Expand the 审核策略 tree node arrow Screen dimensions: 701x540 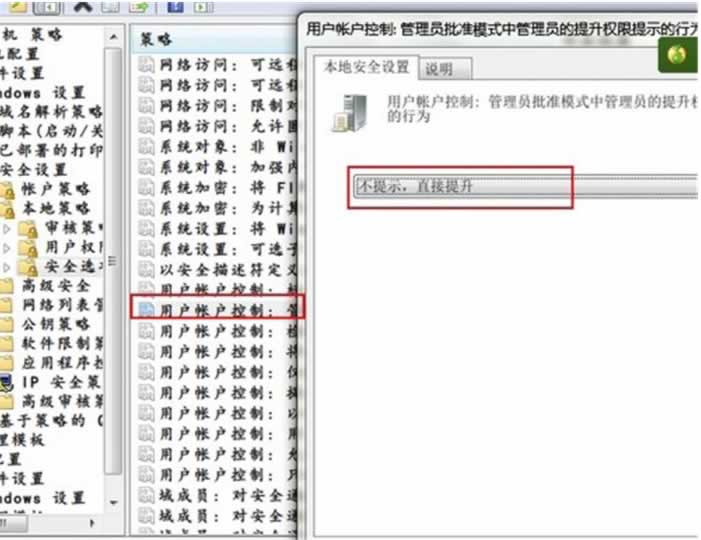pyautogui.click(x=7, y=229)
